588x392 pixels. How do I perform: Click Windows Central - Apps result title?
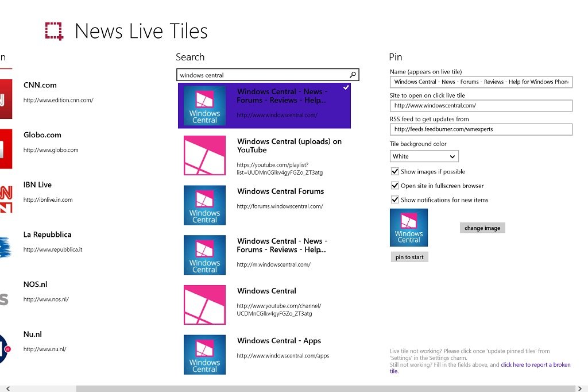click(x=279, y=341)
